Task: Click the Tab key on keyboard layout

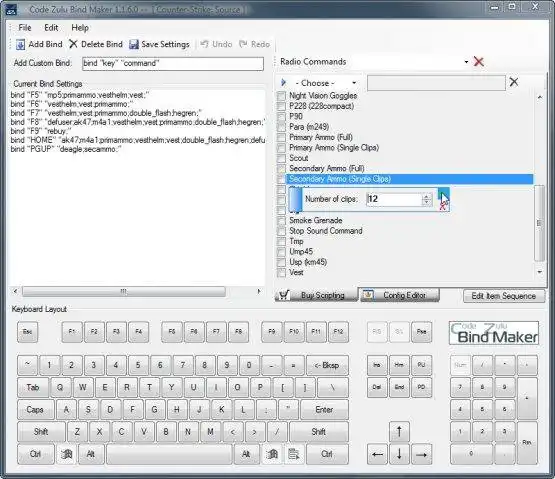Action: point(33,387)
